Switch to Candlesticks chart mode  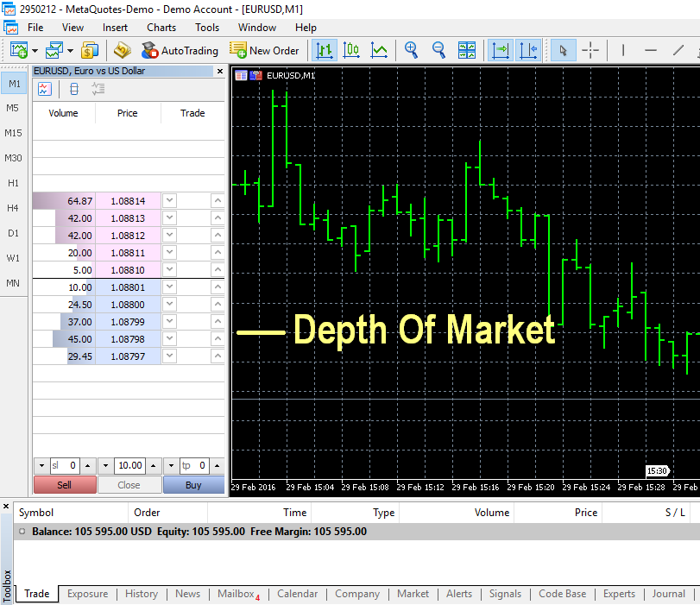coord(351,50)
